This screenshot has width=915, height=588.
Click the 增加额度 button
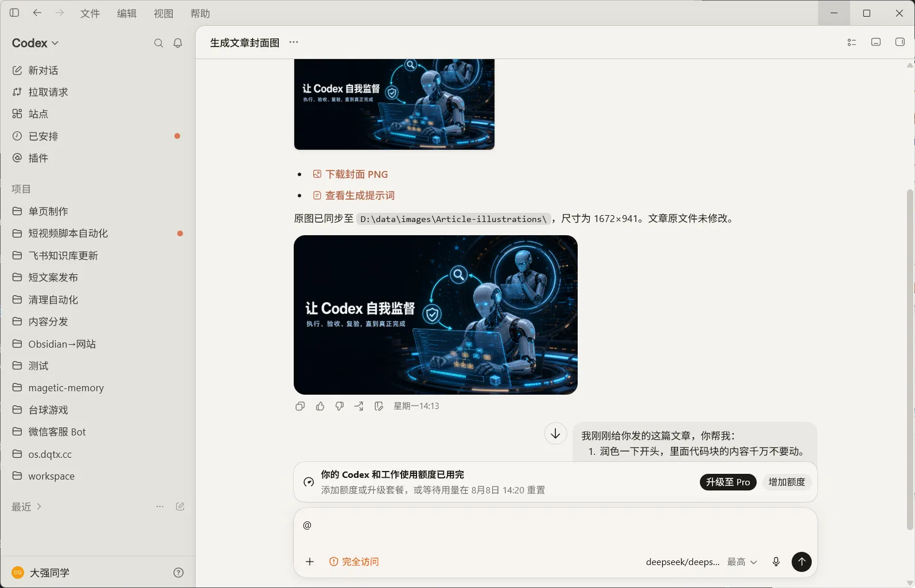786,482
